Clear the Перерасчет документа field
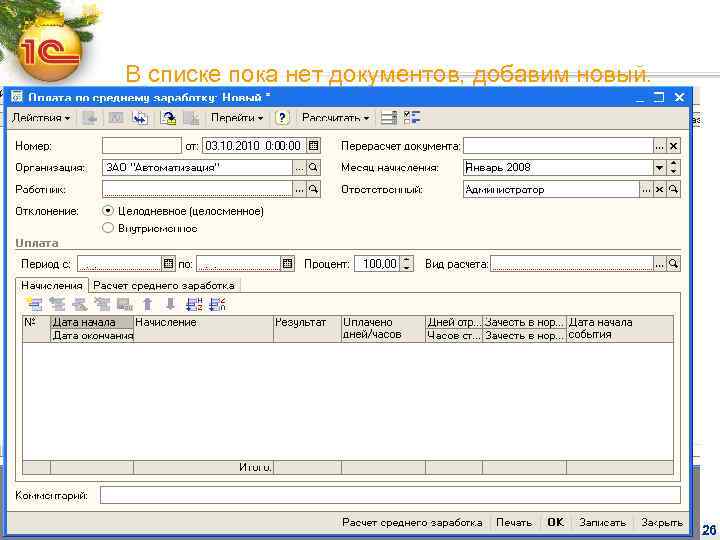The width and height of the screenshot is (720, 540). pos(674,146)
